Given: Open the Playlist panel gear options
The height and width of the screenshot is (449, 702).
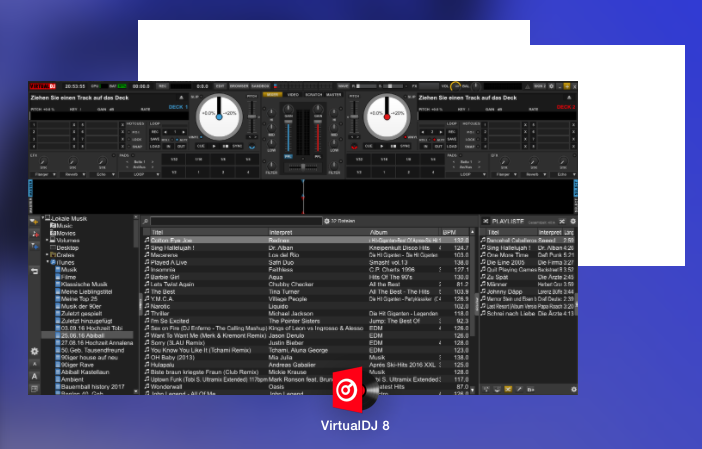Looking at the screenshot, I should click(573, 222).
